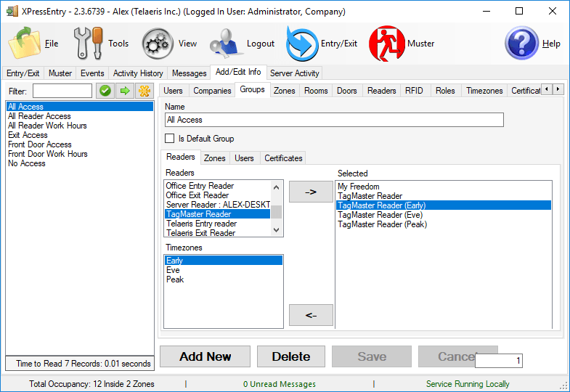Select My Freedom in Selected list
The width and height of the screenshot is (570, 392).
point(444,187)
